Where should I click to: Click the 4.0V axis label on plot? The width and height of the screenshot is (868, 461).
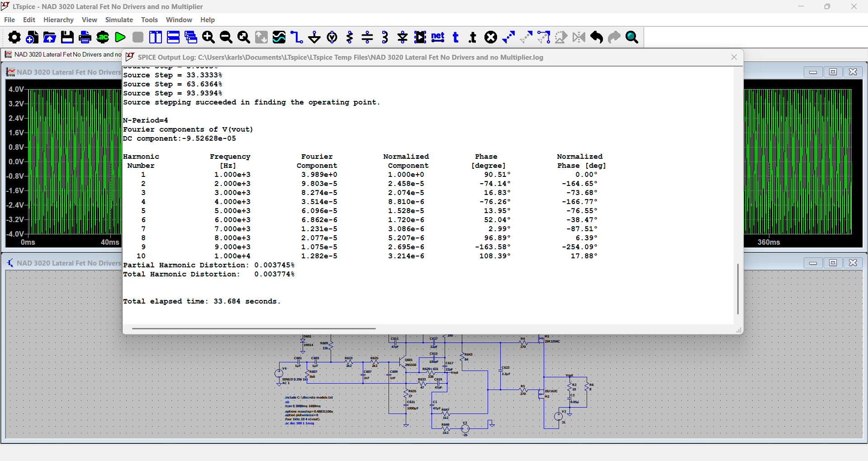[16, 90]
